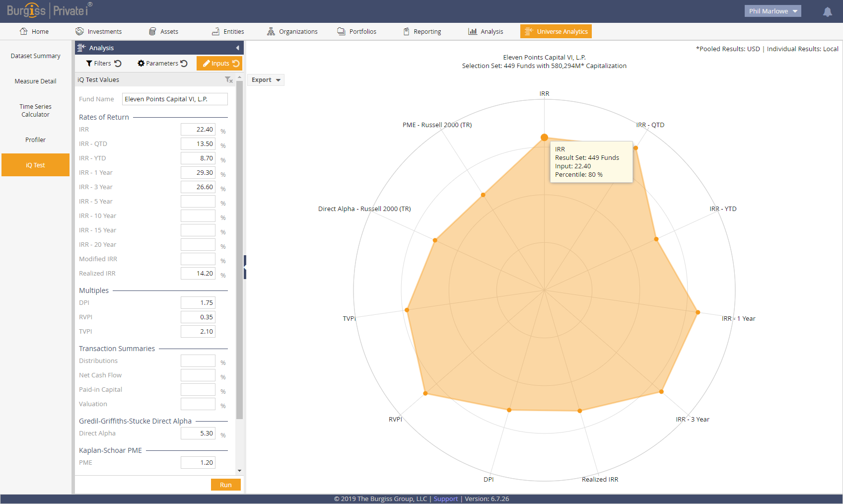Open the Entities menu
This screenshot has width=843, height=504.
[x=228, y=31]
